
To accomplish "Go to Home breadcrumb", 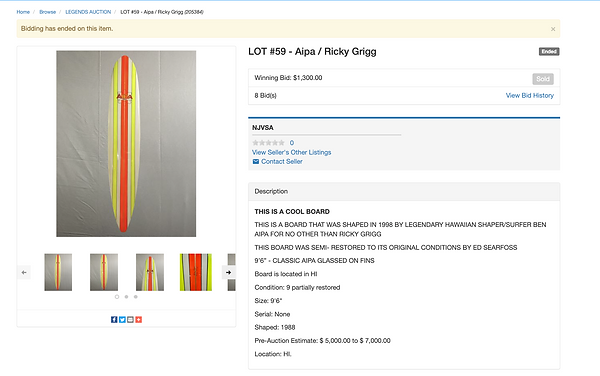I will [x=23, y=12].
